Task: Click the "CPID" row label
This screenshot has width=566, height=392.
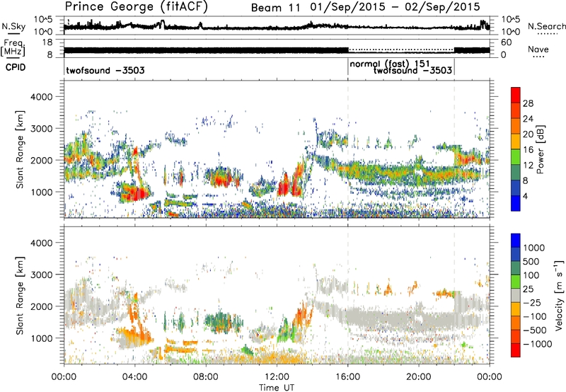Action: coord(16,67)
